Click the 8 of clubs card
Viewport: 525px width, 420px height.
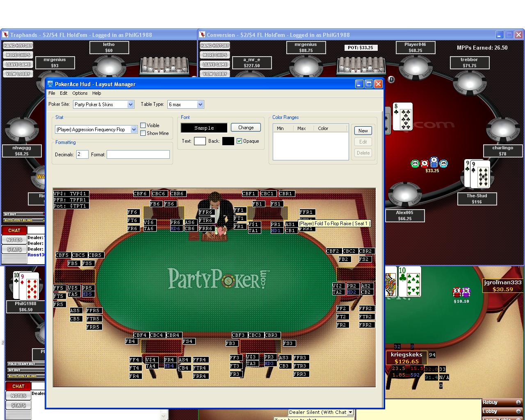click(402, 116)
